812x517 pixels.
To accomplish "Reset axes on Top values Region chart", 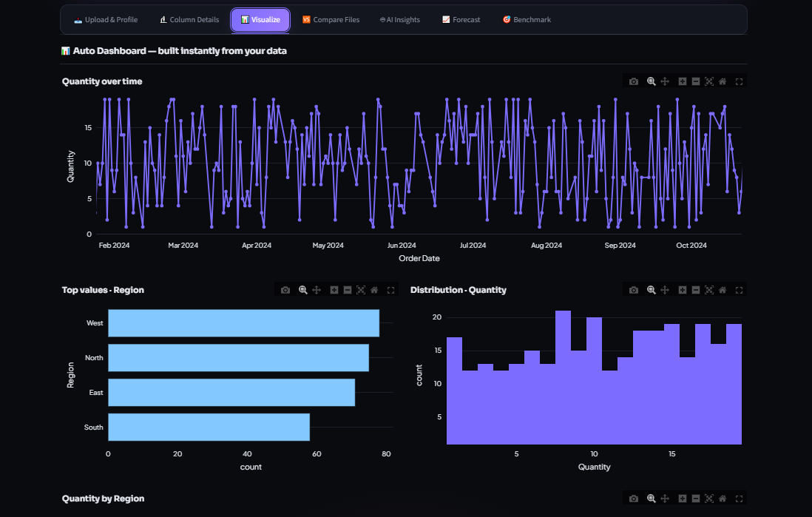I will point(374,290).
